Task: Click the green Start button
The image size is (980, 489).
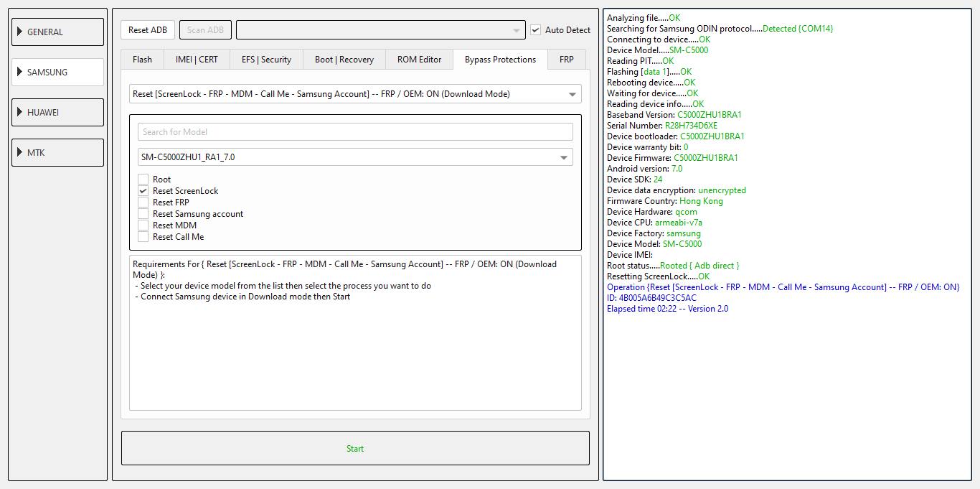Action: click(x=355, y=448)
